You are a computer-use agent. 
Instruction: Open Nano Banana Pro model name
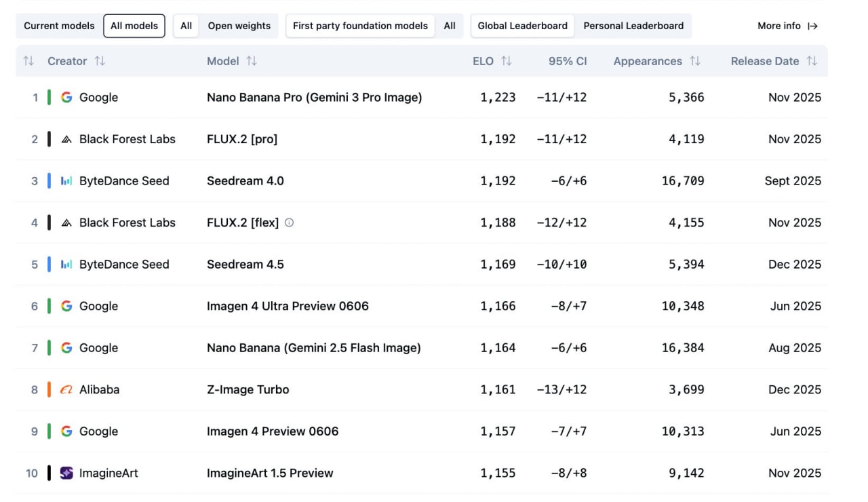[x=314, y=97]
